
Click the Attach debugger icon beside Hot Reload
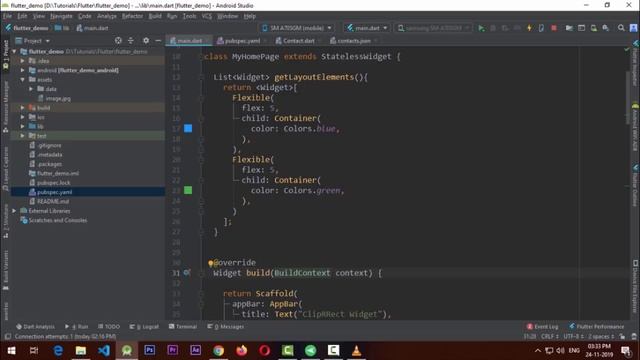tap(541, 28)
